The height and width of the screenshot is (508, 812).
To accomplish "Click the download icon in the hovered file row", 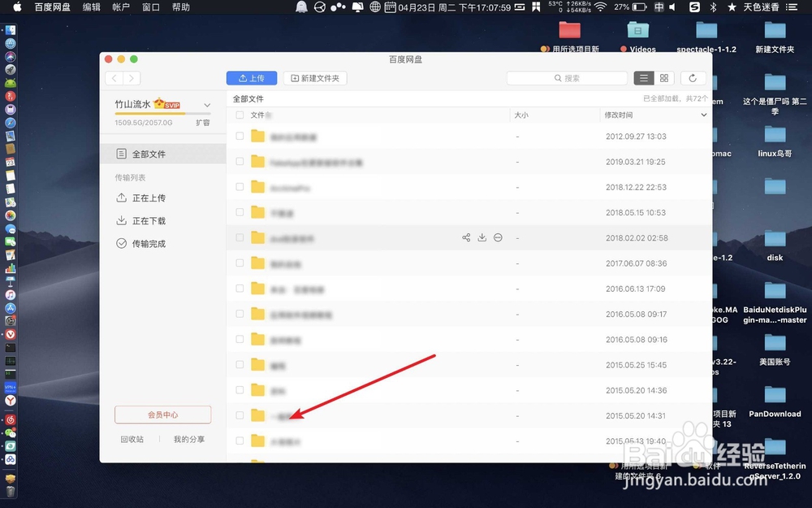I will click(482, 237).
